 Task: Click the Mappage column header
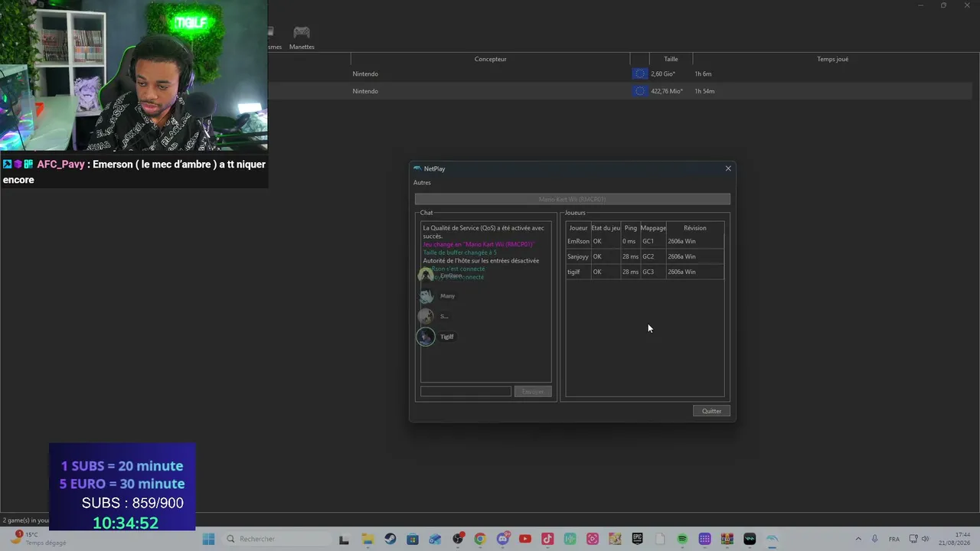point(653,228)
